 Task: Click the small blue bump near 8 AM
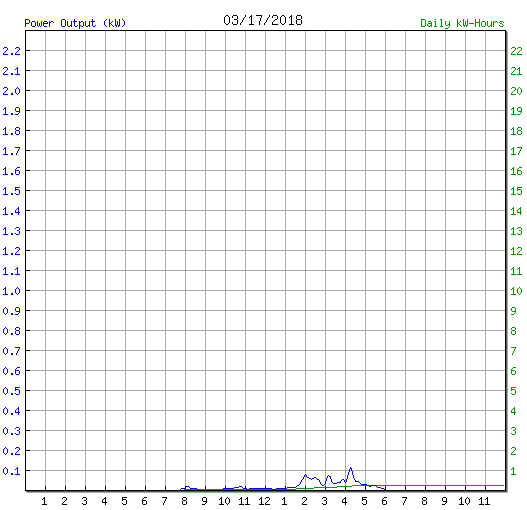[187, 487]
